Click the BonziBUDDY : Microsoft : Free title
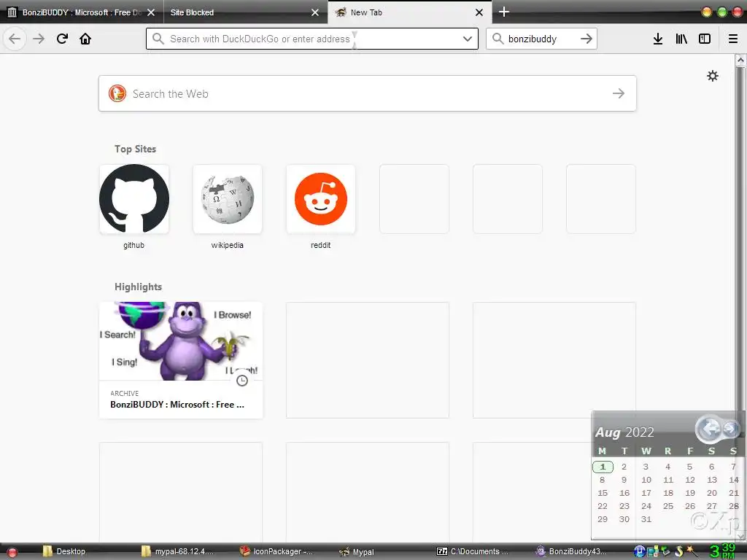 pyautogui.click(x=177, y=404)
